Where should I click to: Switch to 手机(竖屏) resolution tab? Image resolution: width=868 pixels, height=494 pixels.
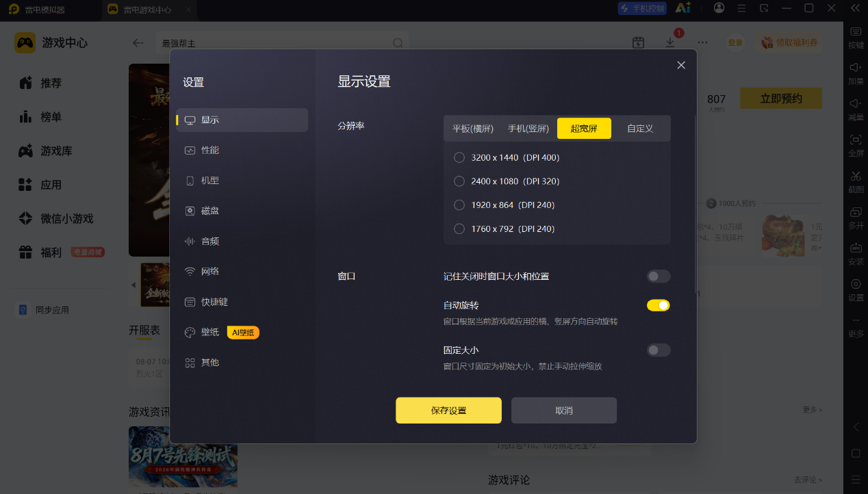click(x=528, y=129)
